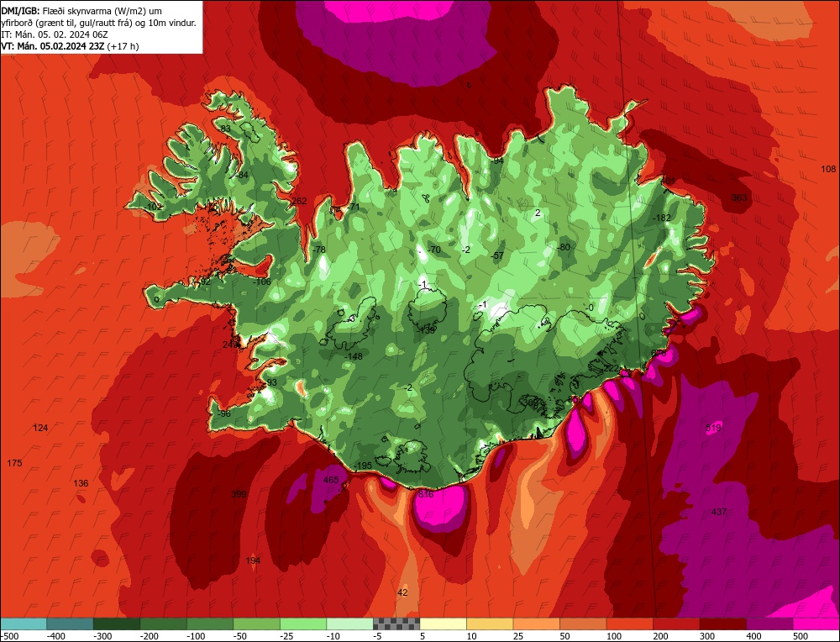Click the '-148' value in southwest highlands
Viewport: 840px width, 642px height.
tap(354, 356)
